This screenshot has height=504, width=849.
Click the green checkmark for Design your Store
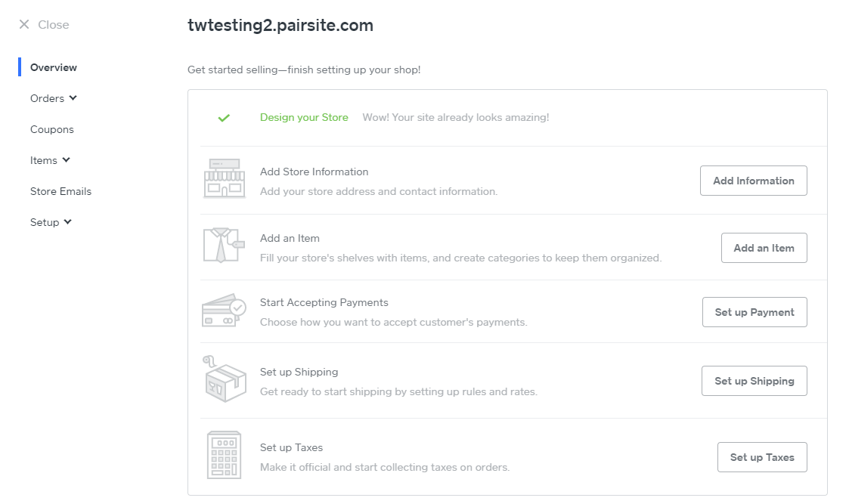point(224,118)
